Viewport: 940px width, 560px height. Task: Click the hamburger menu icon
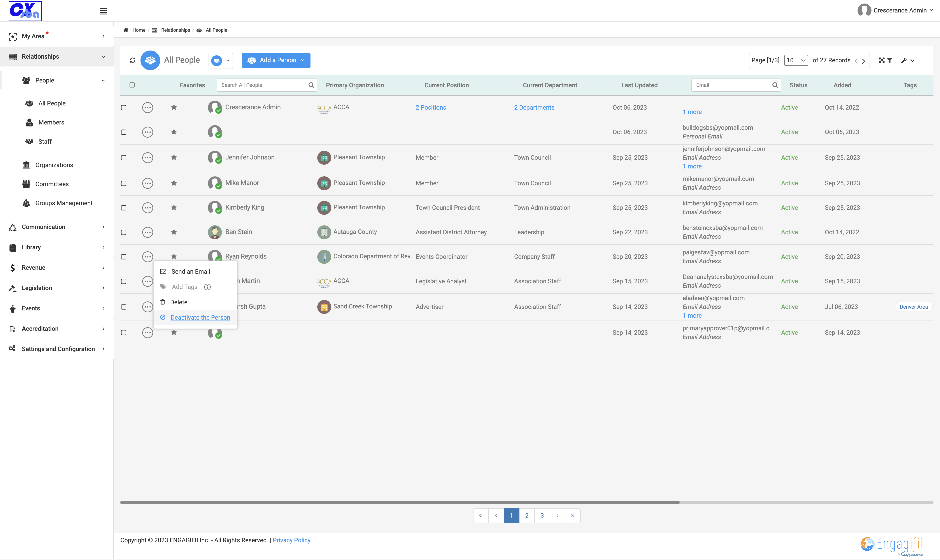(x=103, y=11)
